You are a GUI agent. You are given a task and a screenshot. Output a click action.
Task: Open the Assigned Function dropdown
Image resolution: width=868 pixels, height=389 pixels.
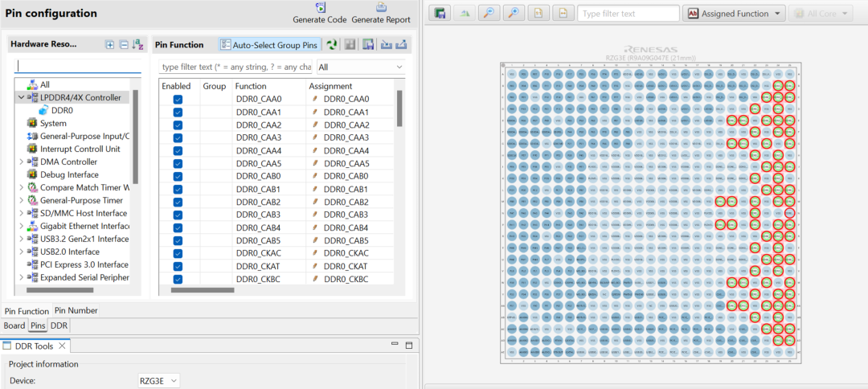[x=734, y=14]
